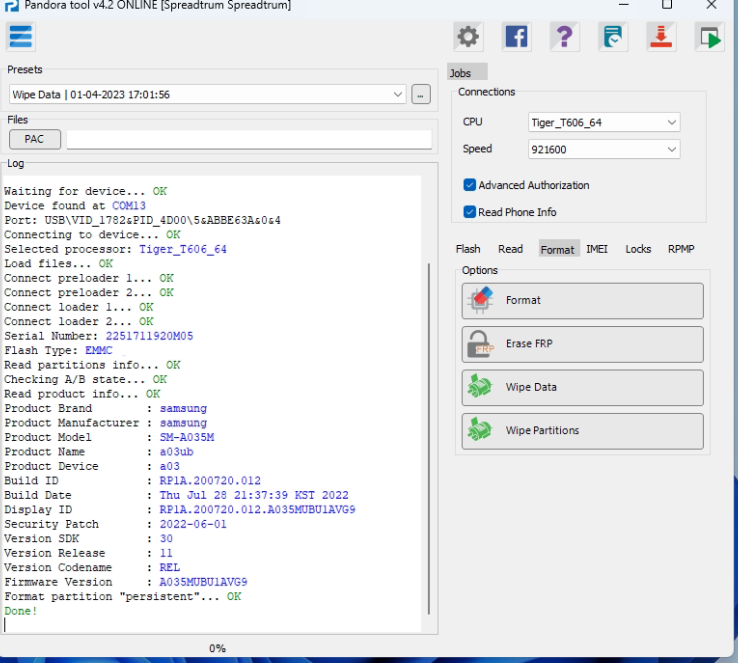Switch to the RPMP tab
The image size is (738, 663).
pos(681,249)
